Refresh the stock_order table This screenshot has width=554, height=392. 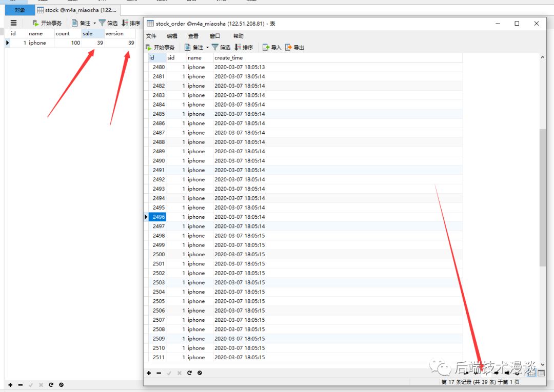[189, 373]
